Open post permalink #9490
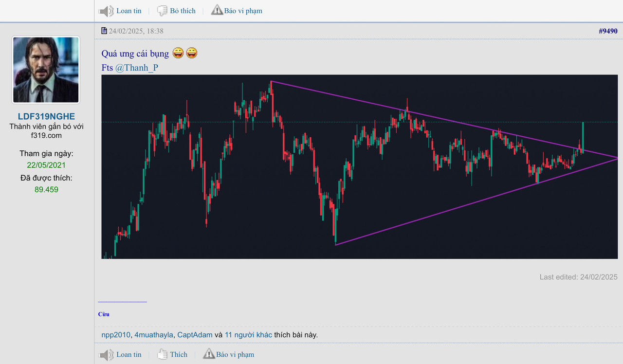This screenshot has height=364, width=623. point(608,31)
